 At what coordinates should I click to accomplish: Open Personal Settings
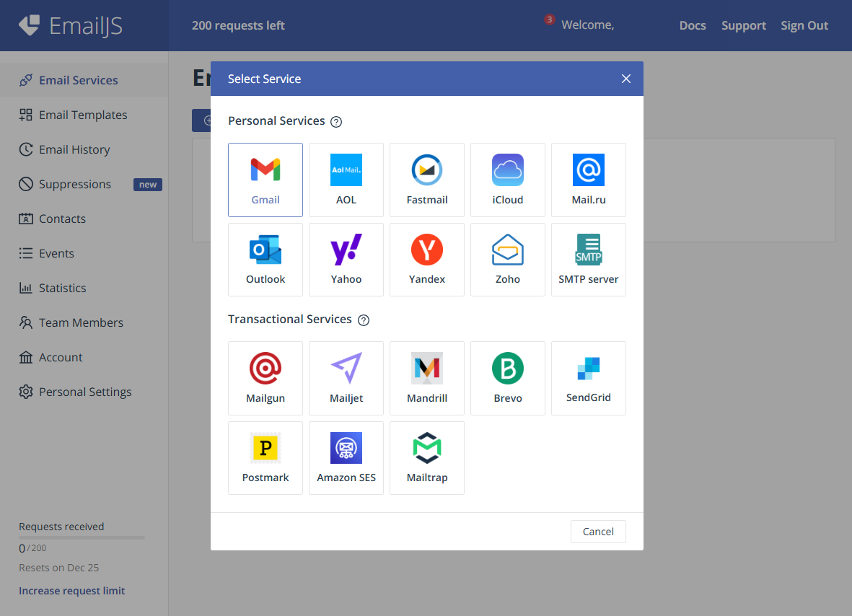[x=84, y=392]
